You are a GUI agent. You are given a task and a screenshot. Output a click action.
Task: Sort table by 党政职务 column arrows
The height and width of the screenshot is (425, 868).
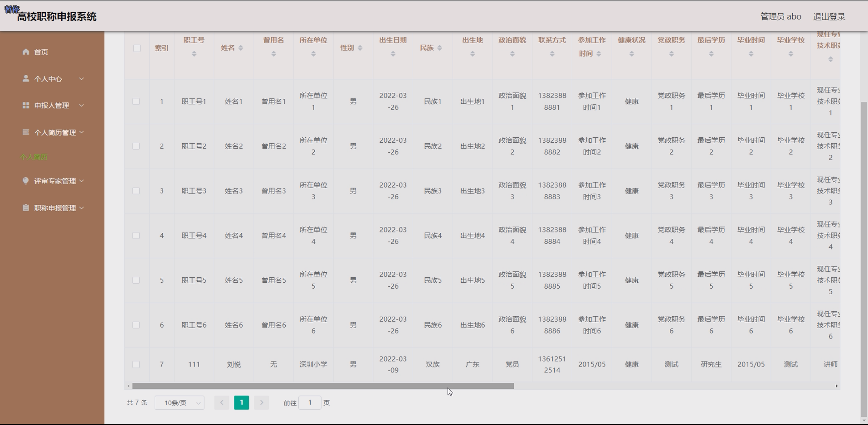coord(672,54)
